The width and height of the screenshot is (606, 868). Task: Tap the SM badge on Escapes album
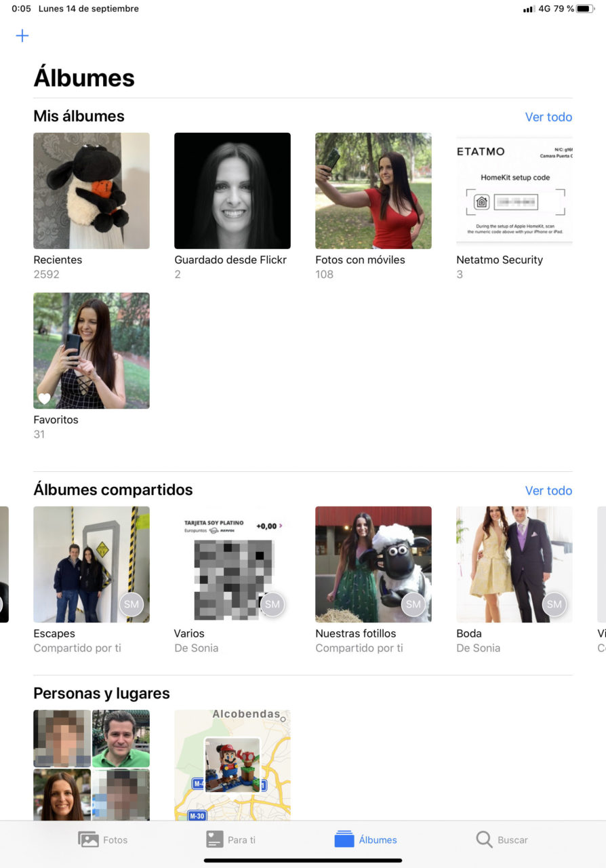pyautogui.click(x=132, y=604)
